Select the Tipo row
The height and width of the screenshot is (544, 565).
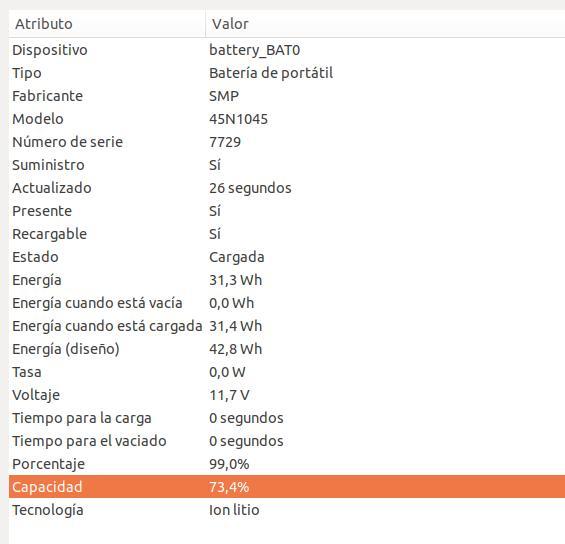287,73
